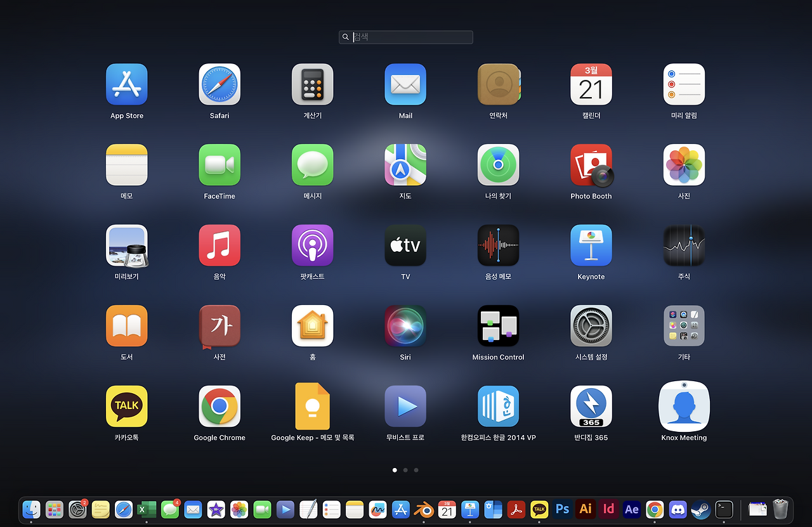Screen dimensions: 812x527
Task: Open the 연락처 contacts app
Action: (499, 84)
